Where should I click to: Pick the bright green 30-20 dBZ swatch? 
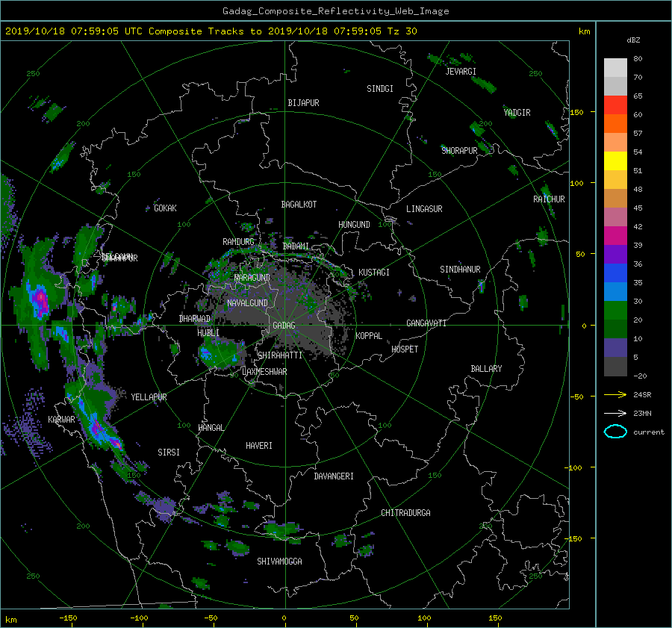615,311
